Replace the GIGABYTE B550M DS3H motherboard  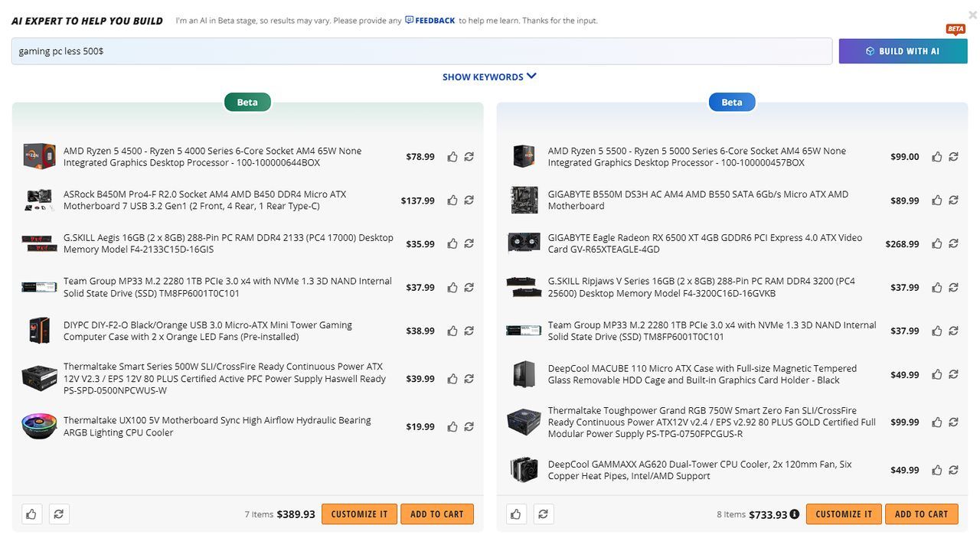(953, 201)
